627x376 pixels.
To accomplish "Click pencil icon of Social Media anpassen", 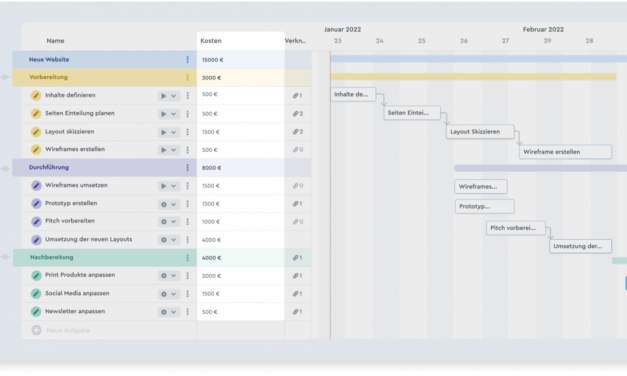I will 36,294.
